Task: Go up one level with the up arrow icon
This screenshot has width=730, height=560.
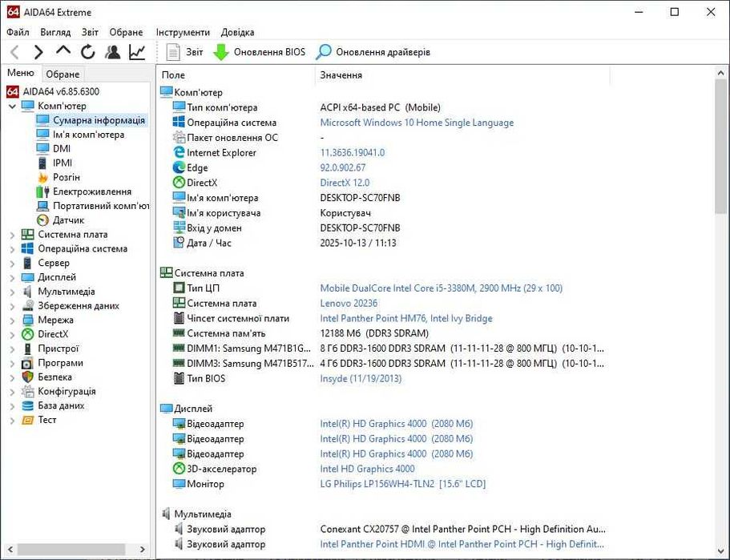Action: point(63,50)
